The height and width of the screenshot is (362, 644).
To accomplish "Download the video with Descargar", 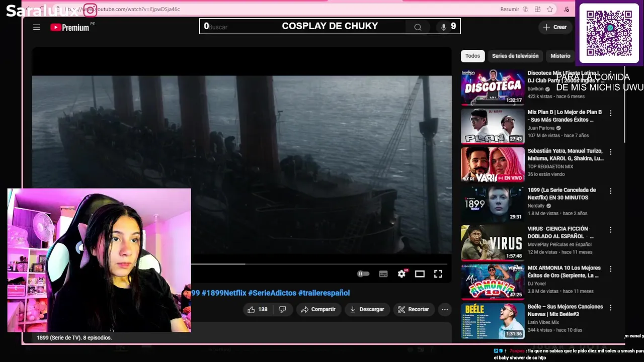I will 367,310.
